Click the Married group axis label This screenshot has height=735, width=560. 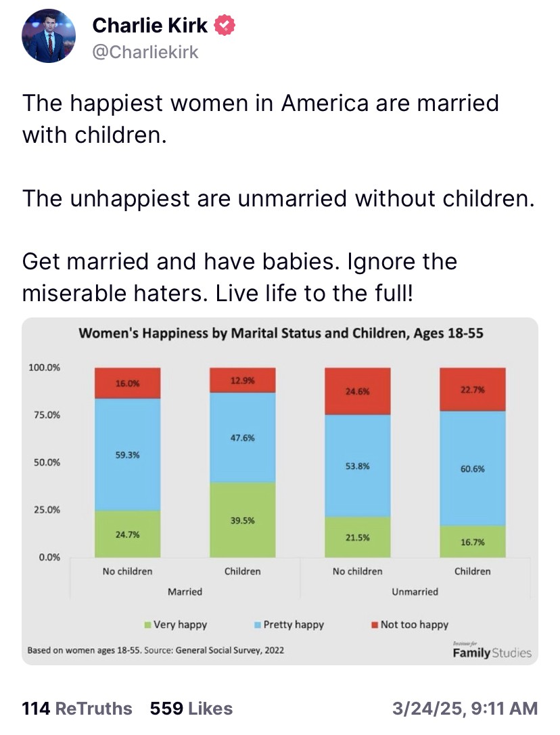(x=185, y=592)
